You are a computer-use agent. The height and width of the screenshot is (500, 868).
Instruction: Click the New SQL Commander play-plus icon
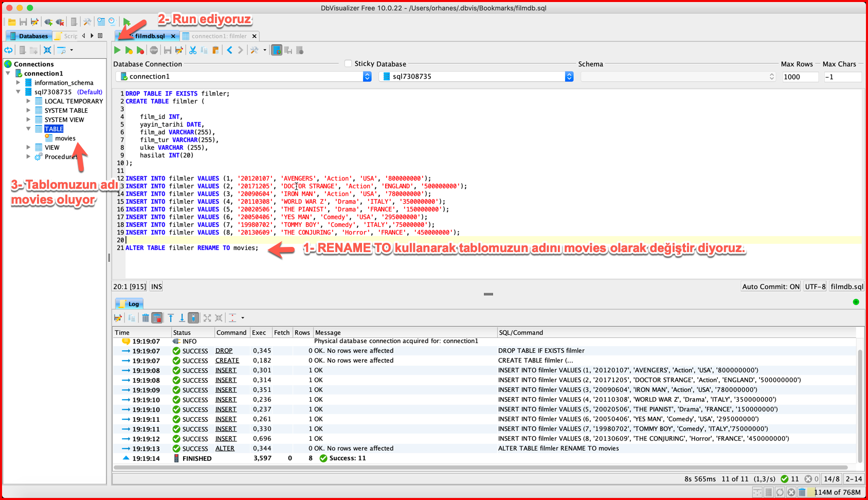[126, 22]
